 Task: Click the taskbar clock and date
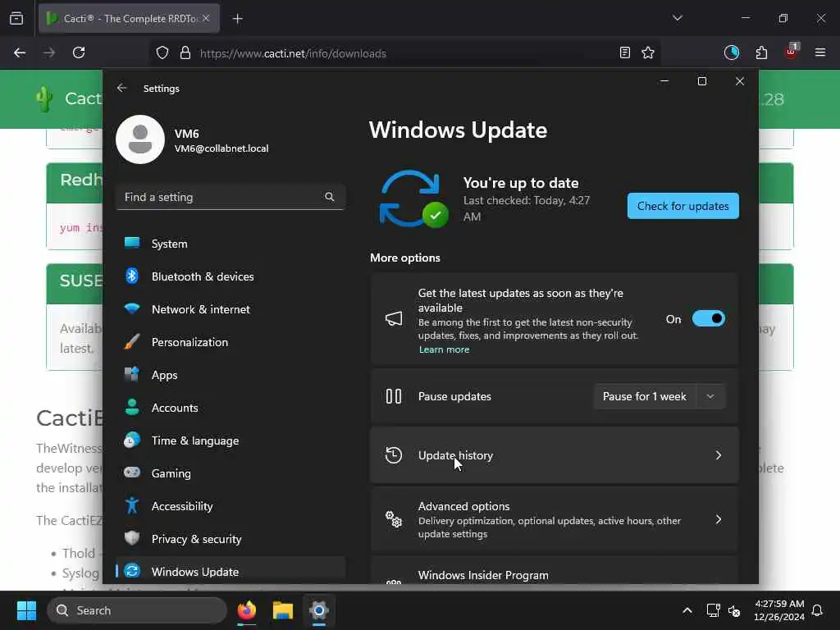click(x=779, y=610)
